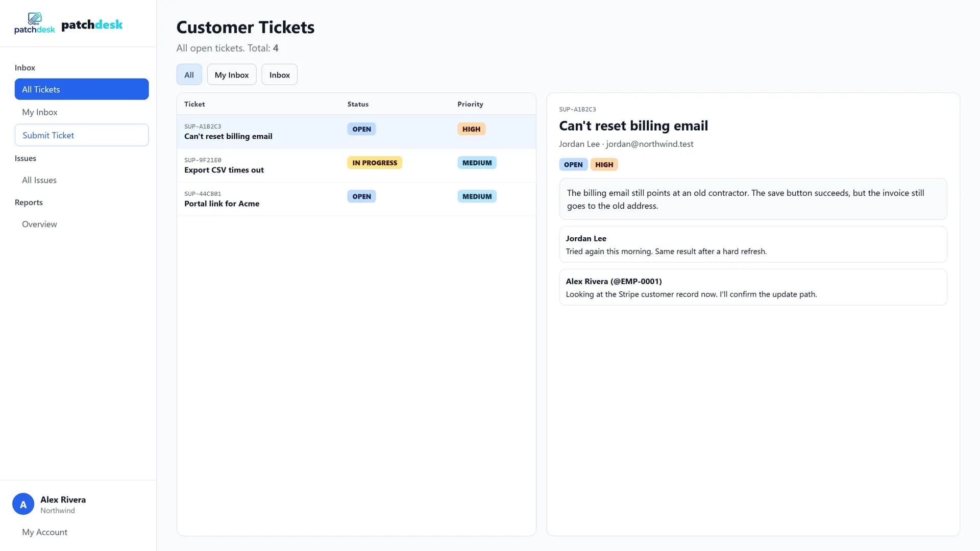The image size is (980, 551).
Task: Click the IN PROGRESS status badge
Action: coord(375,163)
